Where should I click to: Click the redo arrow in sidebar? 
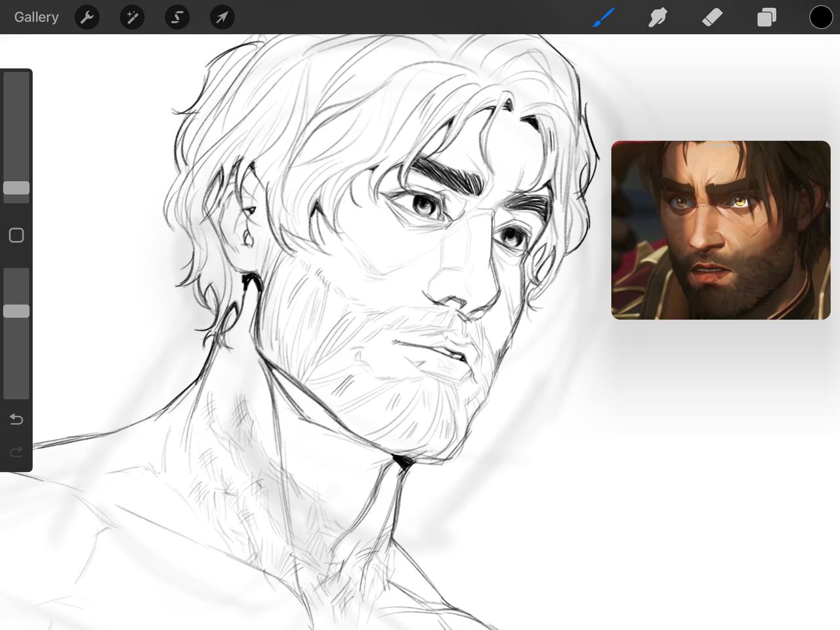(x=16, y=452)
